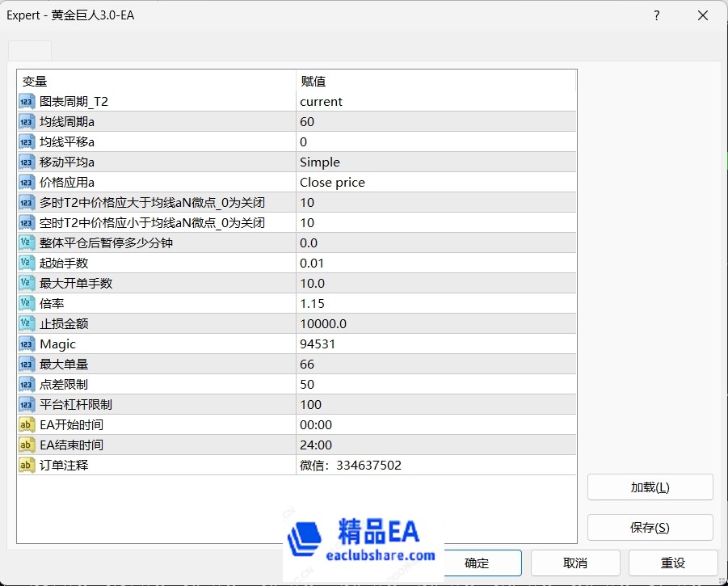Image resolution: width=728 pixels, height=586 pixels.
Task: Click the 123 icon beside 点差限制
Action: (x=27, y=384)
